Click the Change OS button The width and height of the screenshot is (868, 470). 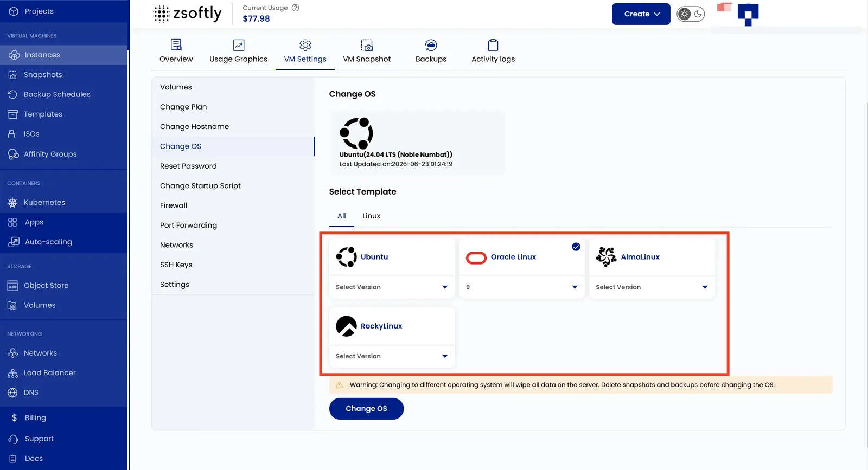pyautogui.click(x=366, y=409)
